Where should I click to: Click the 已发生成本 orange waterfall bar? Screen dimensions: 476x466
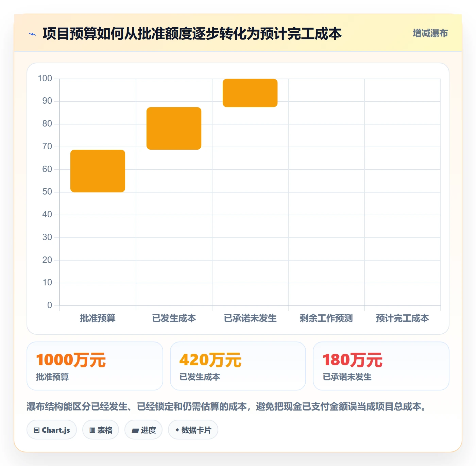coord(174,128)
